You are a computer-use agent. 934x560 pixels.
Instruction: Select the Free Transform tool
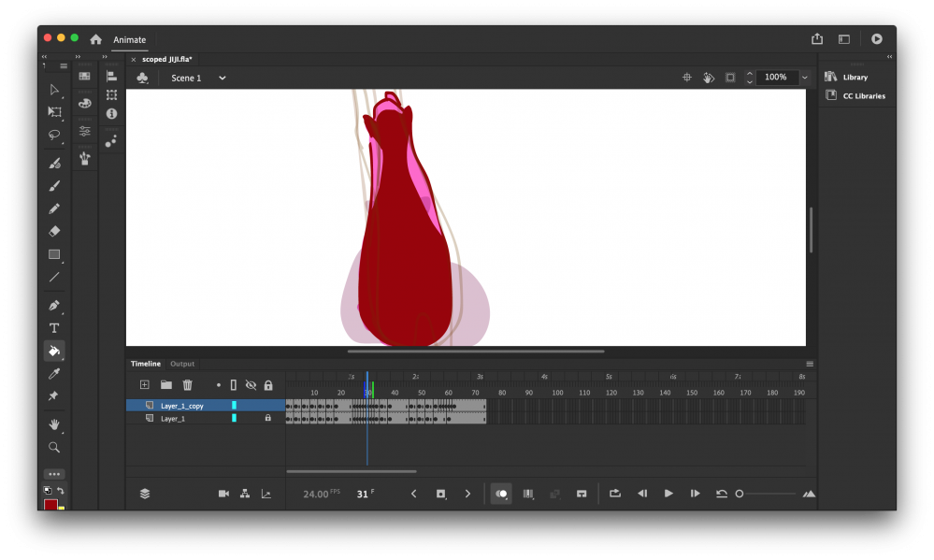(54, 112)
